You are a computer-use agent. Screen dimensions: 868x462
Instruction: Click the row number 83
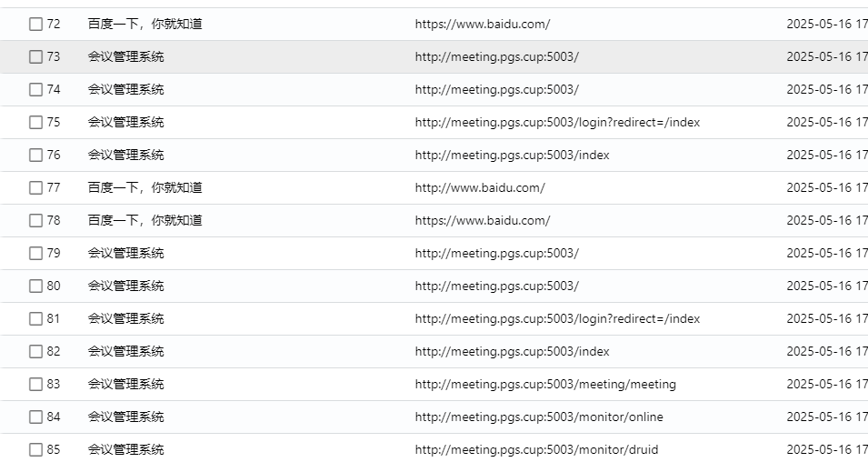pos(54,384)
